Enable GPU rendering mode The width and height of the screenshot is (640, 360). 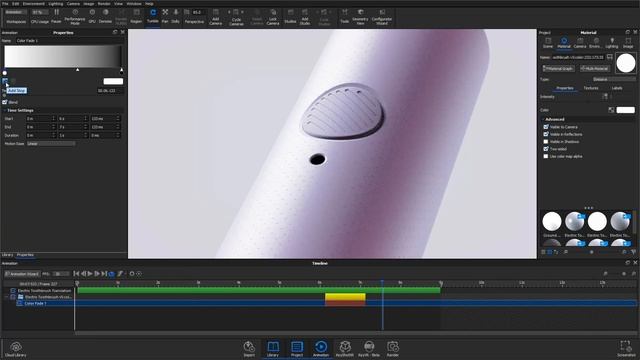click(x=92, y=16)
